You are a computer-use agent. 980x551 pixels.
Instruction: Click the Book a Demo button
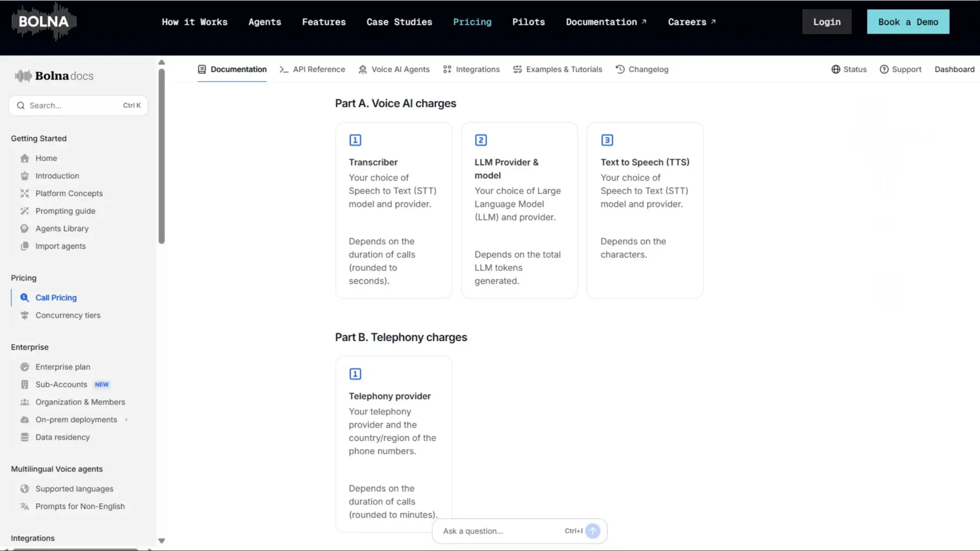point(907,22)
